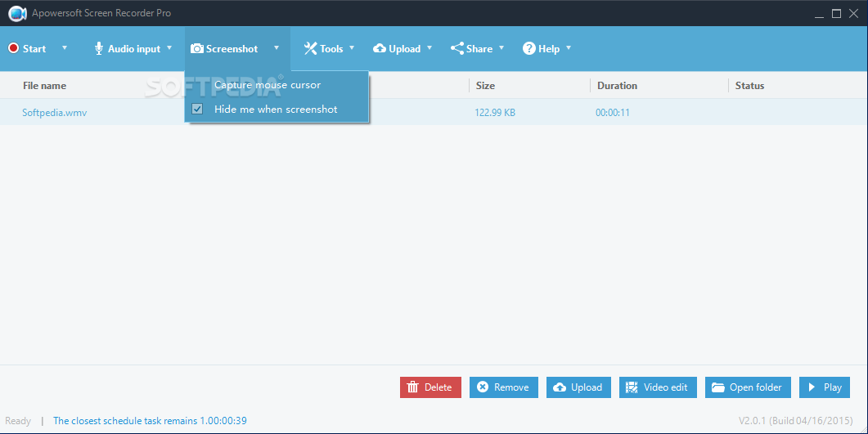Screen dimensions: 868x434
Task: Click the File name column header
Action: tap(44, 86)
